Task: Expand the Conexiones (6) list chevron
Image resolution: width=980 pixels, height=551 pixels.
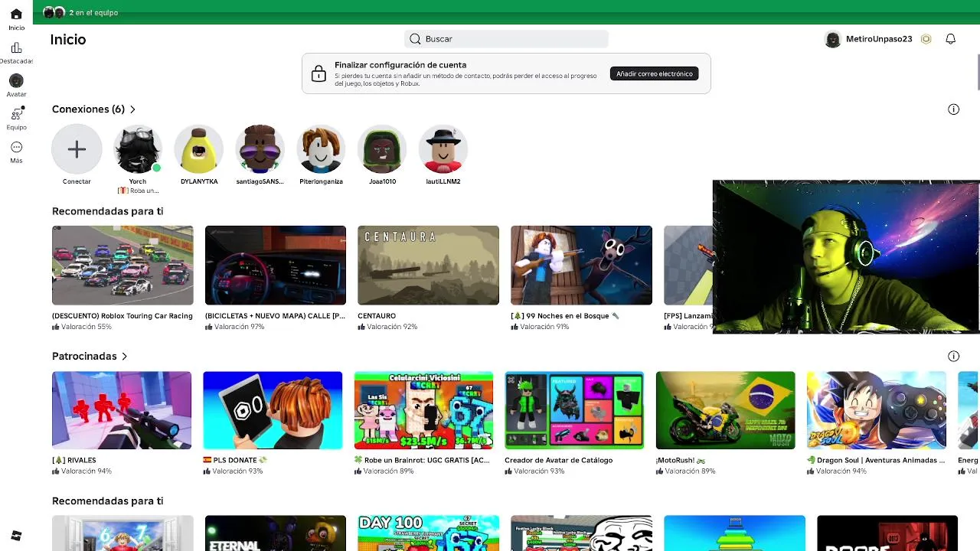Action: (132, 109)
